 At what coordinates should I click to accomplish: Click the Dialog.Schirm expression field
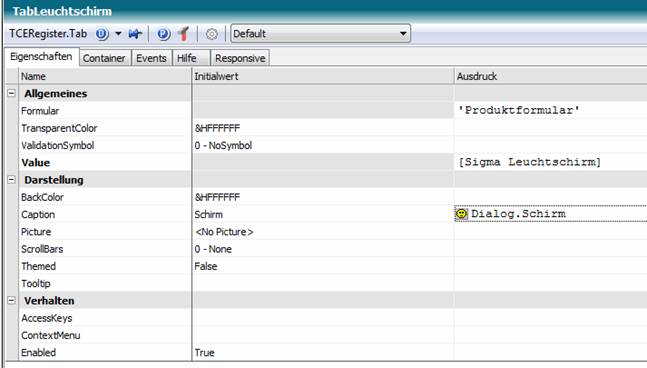coord(551,214)
